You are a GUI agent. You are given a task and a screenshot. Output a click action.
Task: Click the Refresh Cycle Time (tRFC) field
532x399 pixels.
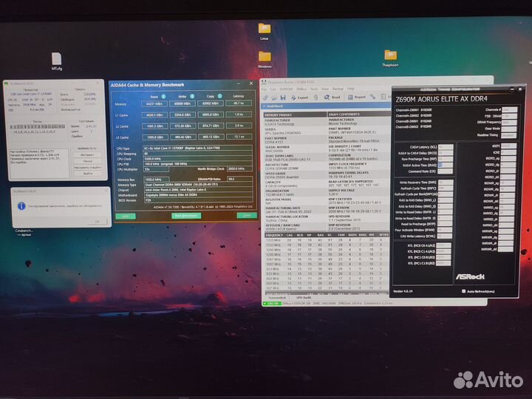[446, 188]
